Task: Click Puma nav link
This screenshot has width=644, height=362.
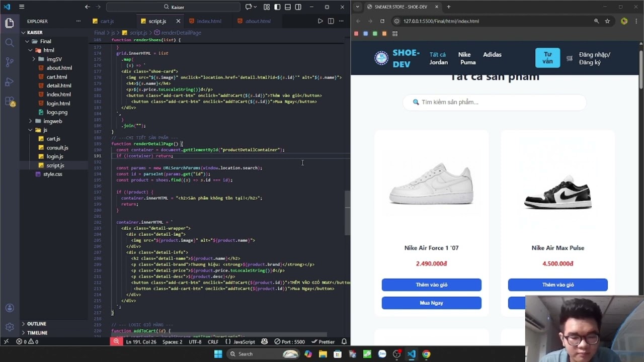Action: coord(468,62)
